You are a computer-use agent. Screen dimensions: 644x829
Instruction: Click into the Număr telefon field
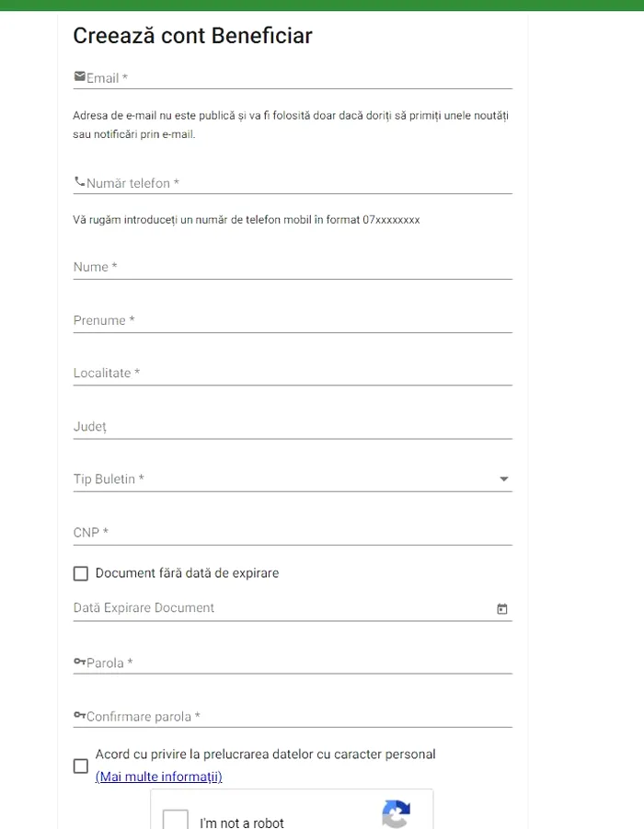pyautogui.click(x=294, y=183)
